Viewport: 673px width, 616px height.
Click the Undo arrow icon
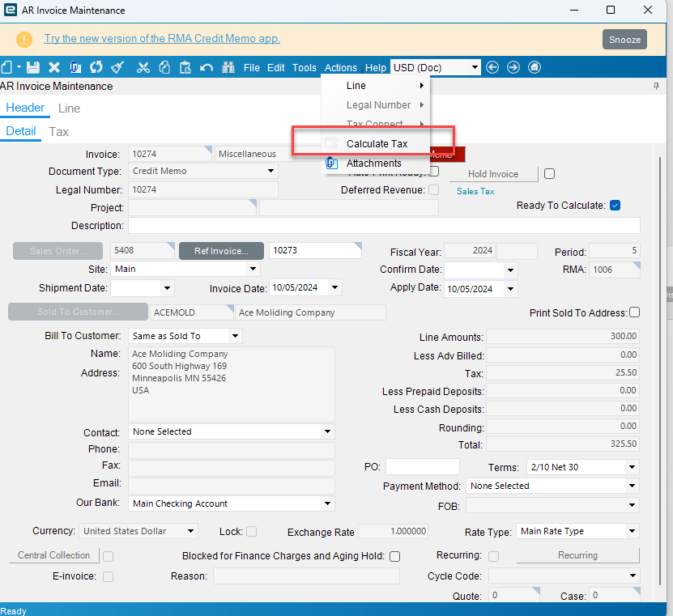coord(206,67)
